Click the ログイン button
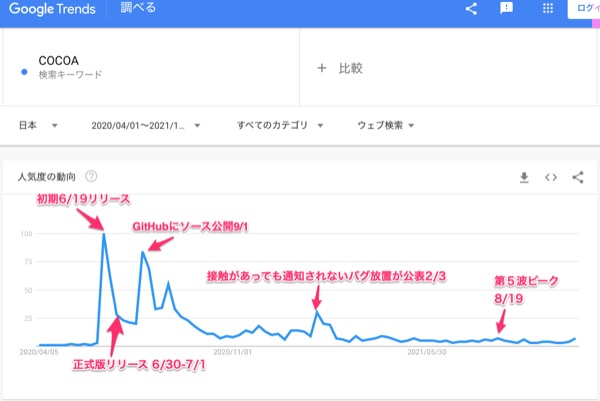Viewport: 600px width, 401px height. click(x=584, y=8)
